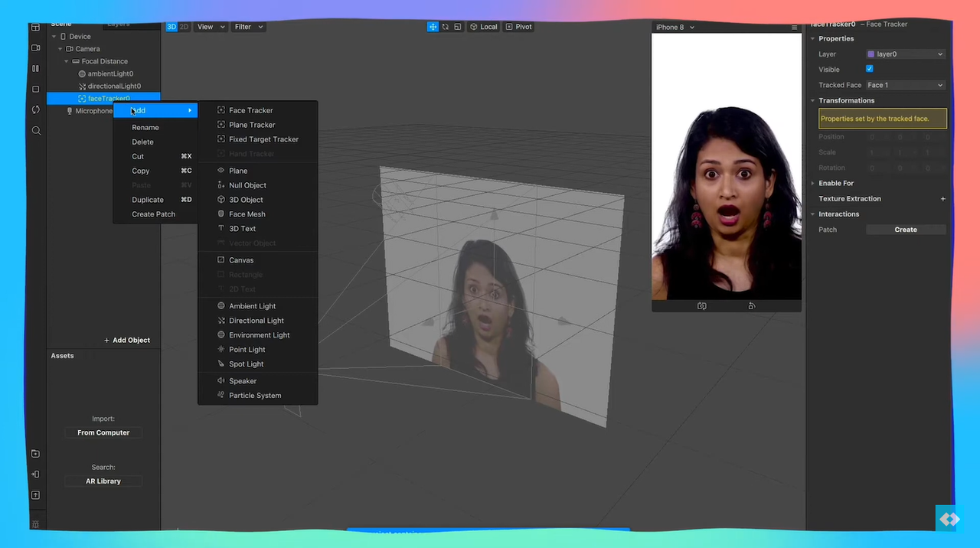Open the Filter dropdown in the viewport
The image size is (980, 548).
[249, 27]
